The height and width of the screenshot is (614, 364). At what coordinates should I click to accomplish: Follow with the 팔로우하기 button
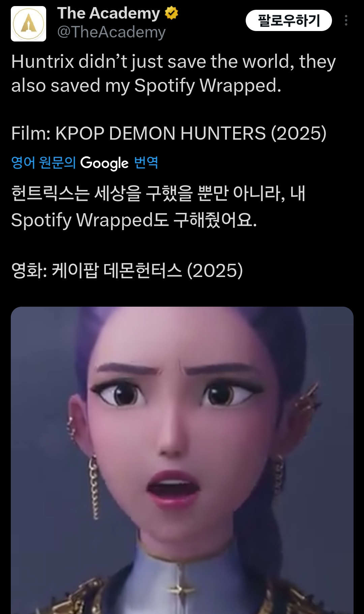289,20
